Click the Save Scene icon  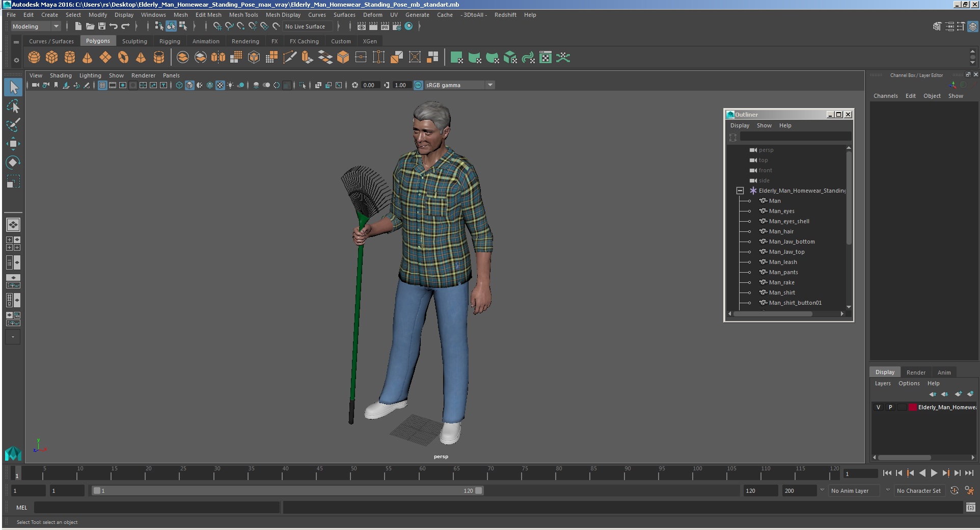click(x=101, y=26)
